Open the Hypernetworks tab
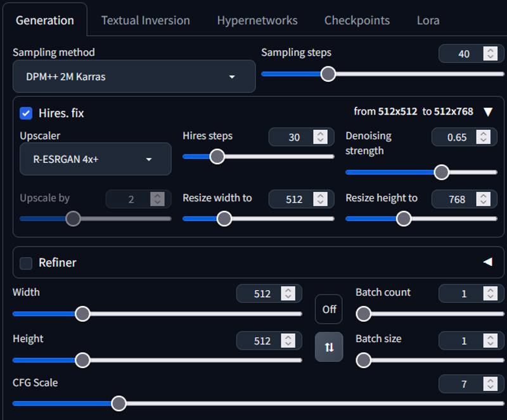The width and height of the screenshot is (507, 420). 257,20
